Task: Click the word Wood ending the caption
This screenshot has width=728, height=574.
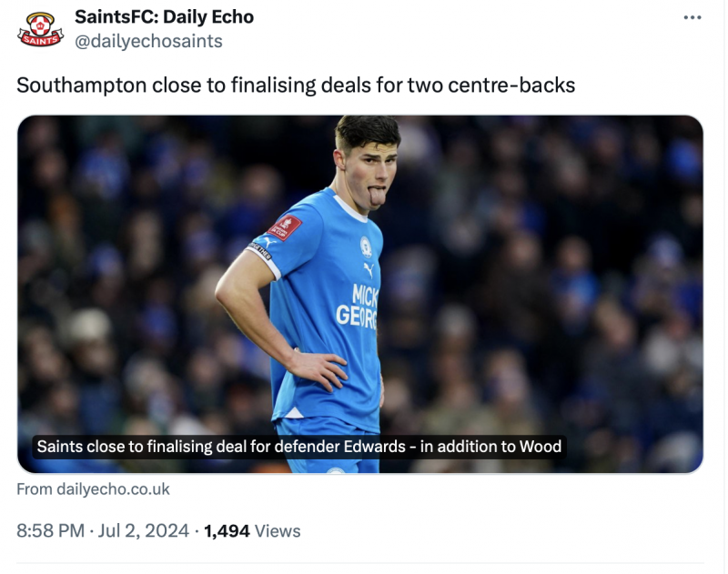Action: pos(541,447)
